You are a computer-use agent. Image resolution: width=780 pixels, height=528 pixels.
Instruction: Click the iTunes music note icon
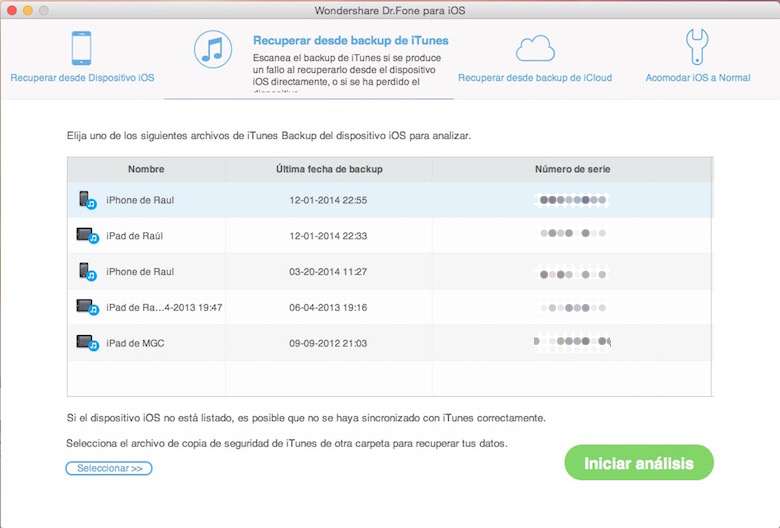pyautogui.click(x=213, y=49)
